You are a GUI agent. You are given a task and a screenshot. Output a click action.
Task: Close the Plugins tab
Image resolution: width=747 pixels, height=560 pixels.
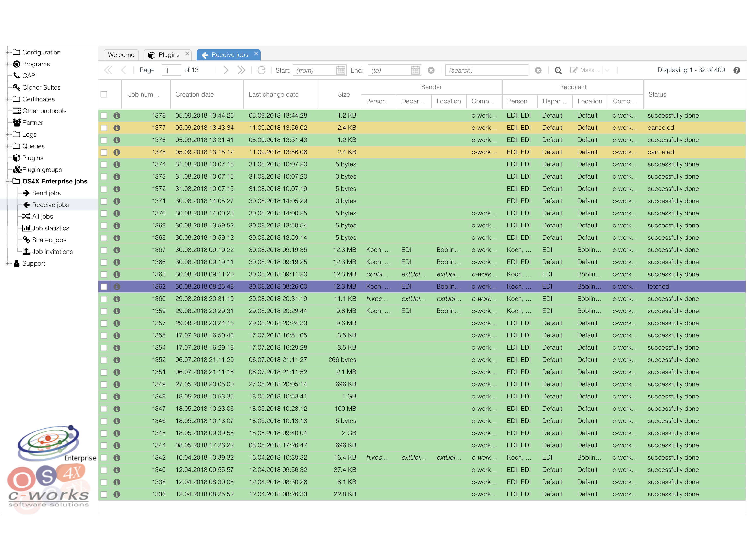(187, 54)
